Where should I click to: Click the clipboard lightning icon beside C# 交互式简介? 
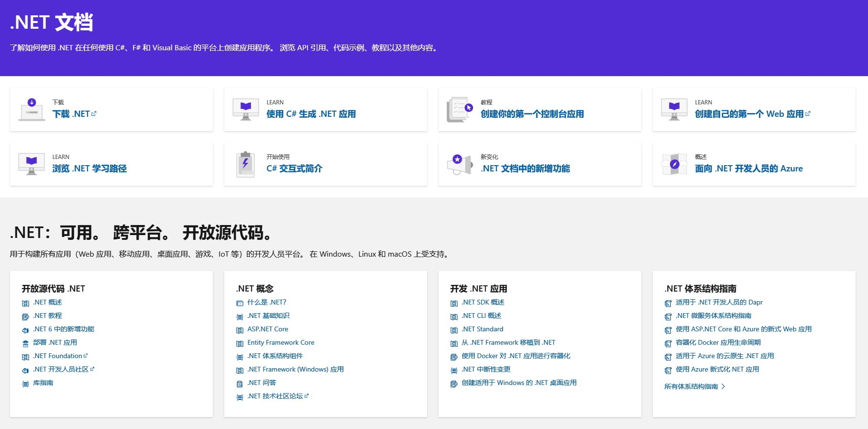(246, 164)
